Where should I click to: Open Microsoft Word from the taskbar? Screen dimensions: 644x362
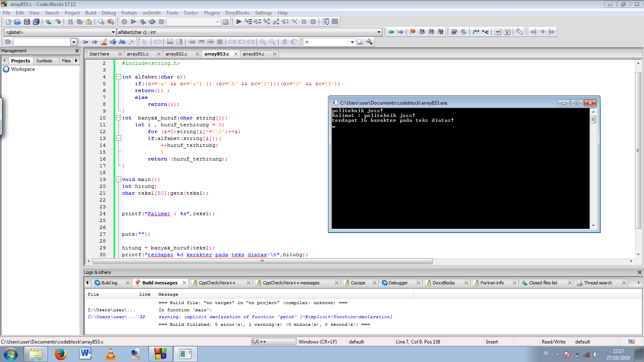pos(85,354)
